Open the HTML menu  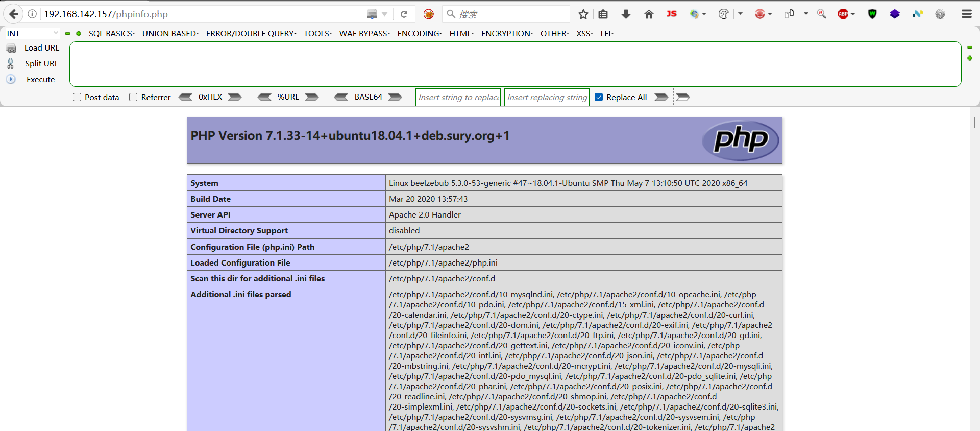462,34
